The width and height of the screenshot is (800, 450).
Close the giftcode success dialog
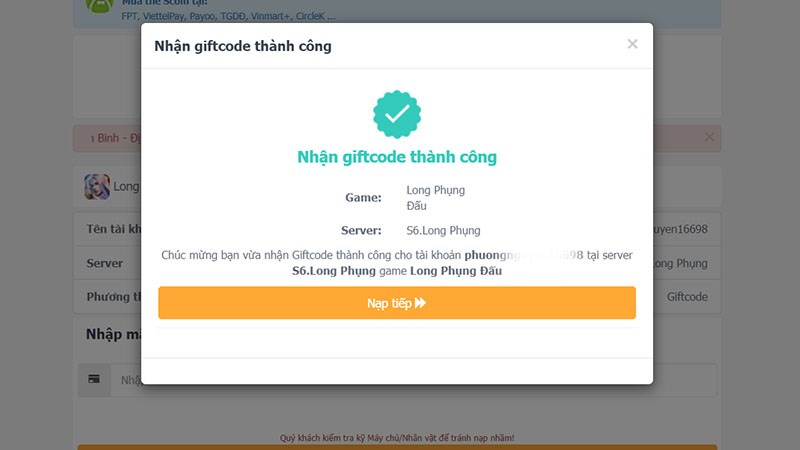click(632, 44)
